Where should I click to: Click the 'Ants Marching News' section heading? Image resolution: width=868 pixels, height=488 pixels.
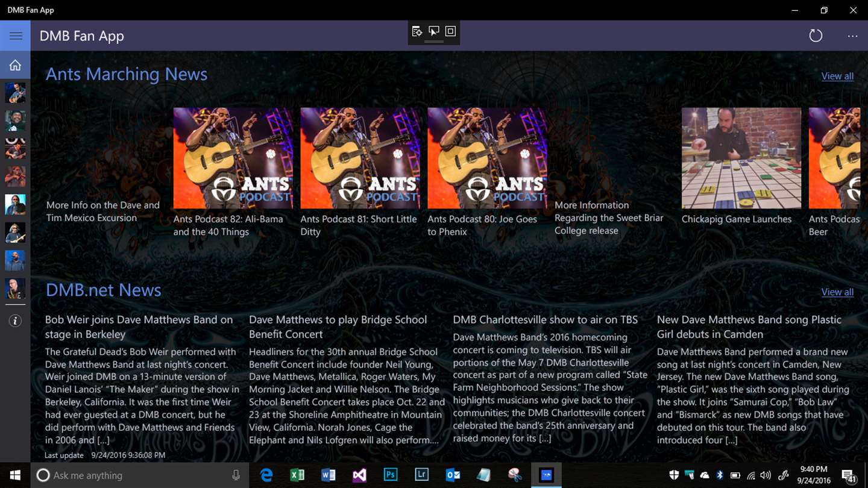pos(127,74)
